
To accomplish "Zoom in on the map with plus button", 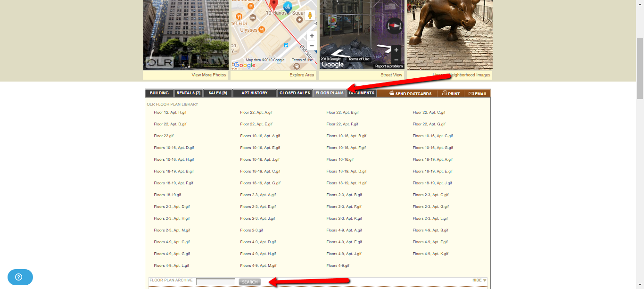I will [x=312, y=36].
